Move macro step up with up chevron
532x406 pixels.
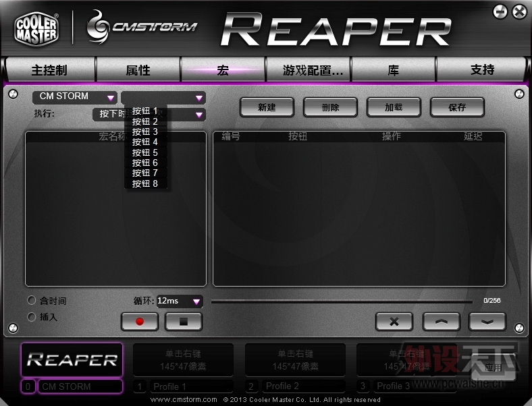click(x=441, y=321)
